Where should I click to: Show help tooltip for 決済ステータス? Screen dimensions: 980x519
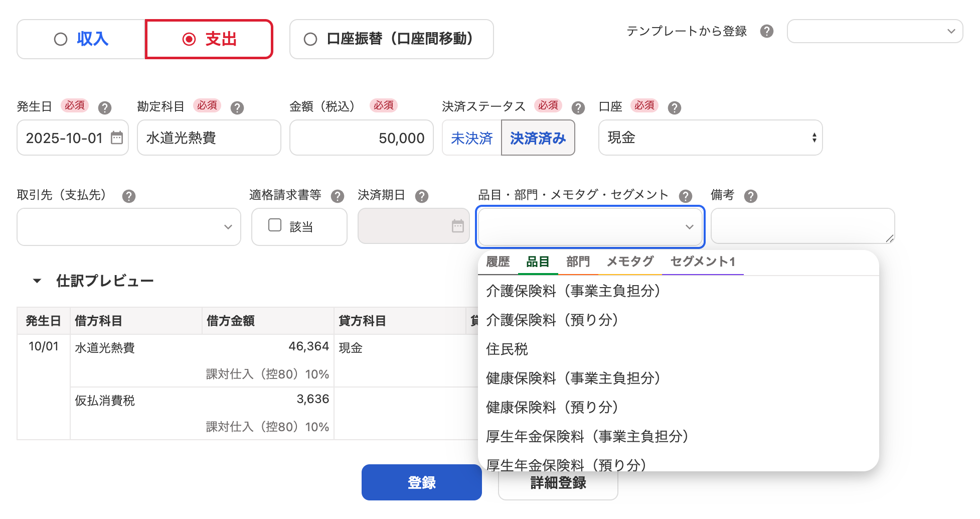(578, 107)
